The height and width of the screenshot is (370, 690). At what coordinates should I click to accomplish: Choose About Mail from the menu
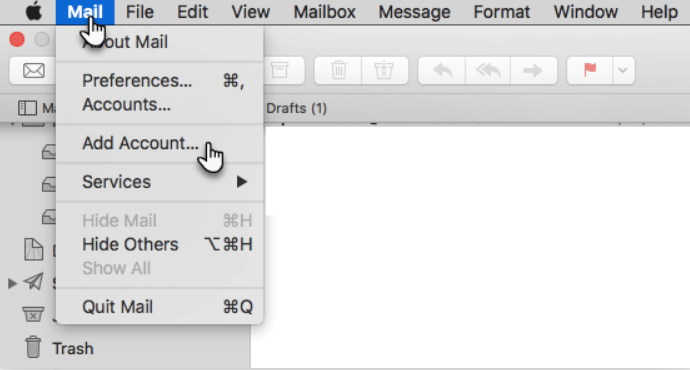click(x=160, y=42)
